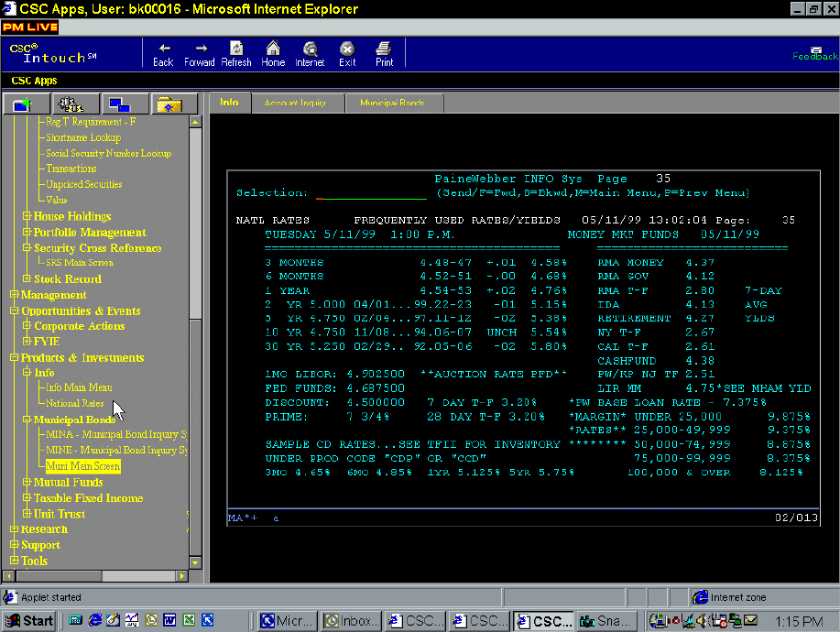The image size is (840, 632).
Task: Select the highlighted Muni Main Screen item
Action: click(83, 466)
